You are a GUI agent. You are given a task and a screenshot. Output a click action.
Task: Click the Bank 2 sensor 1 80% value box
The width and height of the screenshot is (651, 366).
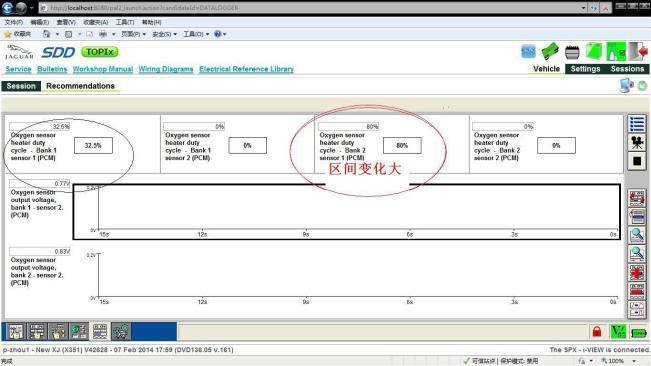pos(402,146)
